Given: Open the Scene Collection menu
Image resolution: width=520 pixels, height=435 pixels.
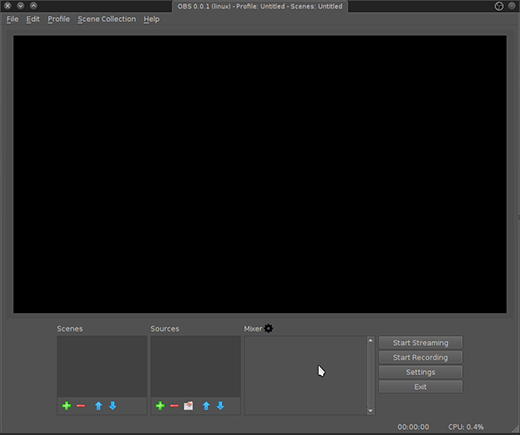Looking at the screenshot, I should (x=107, y=19).
